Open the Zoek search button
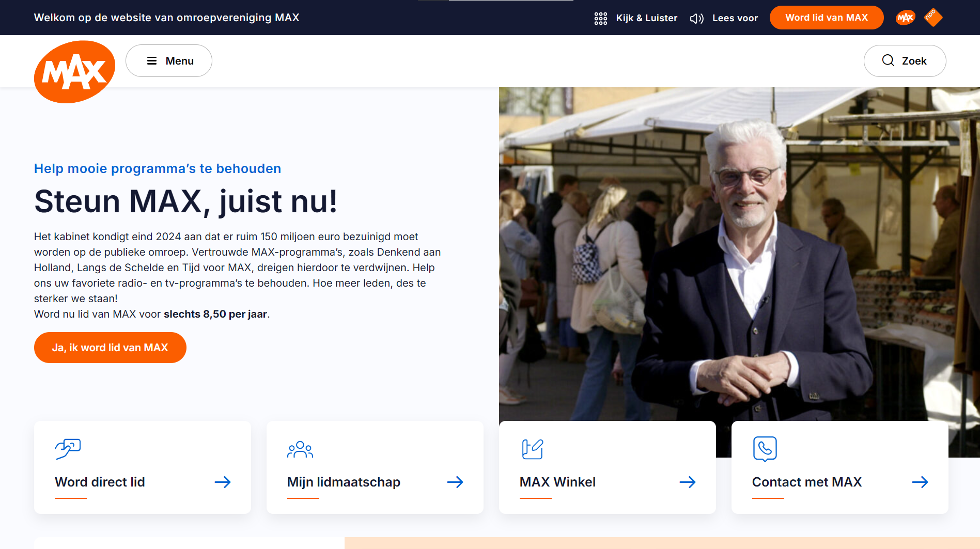The image size is (980, 549). point(905,61)
